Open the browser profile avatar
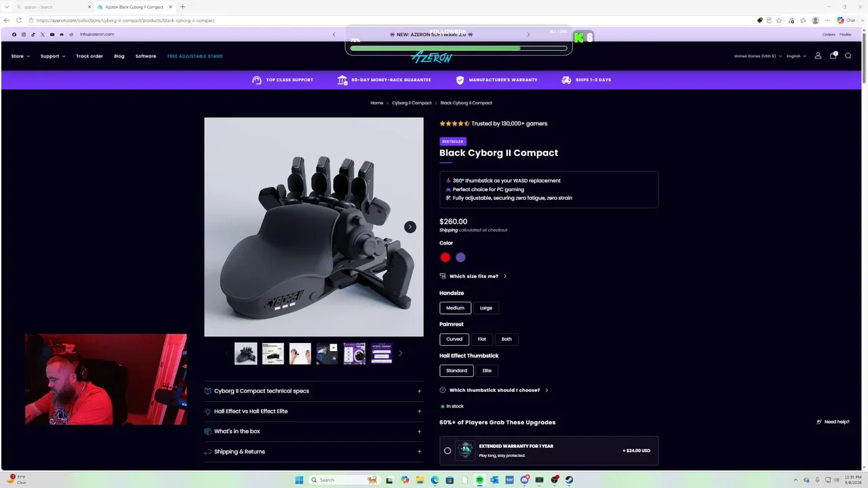Screen dimensions: 868x488 (815, 20)
